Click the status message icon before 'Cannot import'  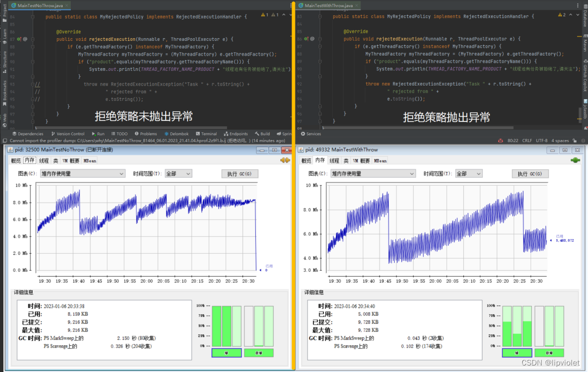[5, 141]
